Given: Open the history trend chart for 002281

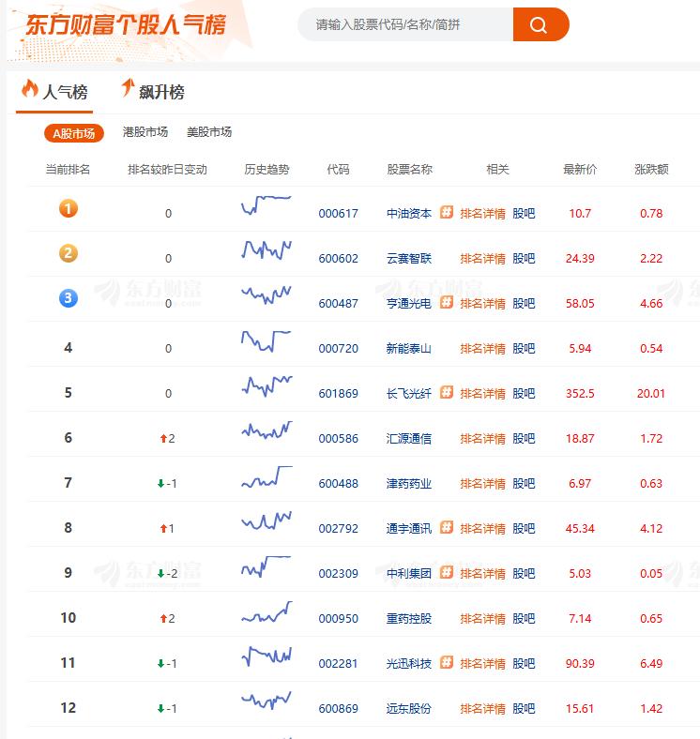Looking at the screenshot, I should pyautogui.click(x=266, y=656).
